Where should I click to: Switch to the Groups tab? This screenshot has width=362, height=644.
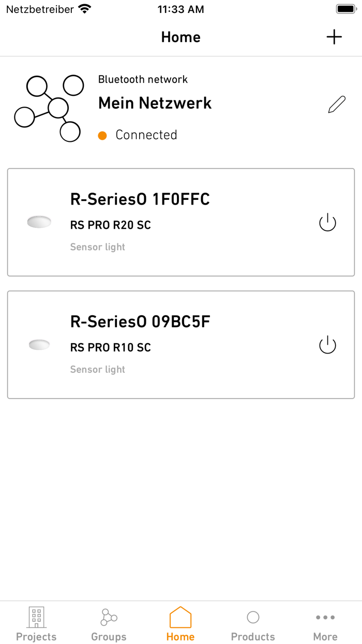(x=109, y=624)
